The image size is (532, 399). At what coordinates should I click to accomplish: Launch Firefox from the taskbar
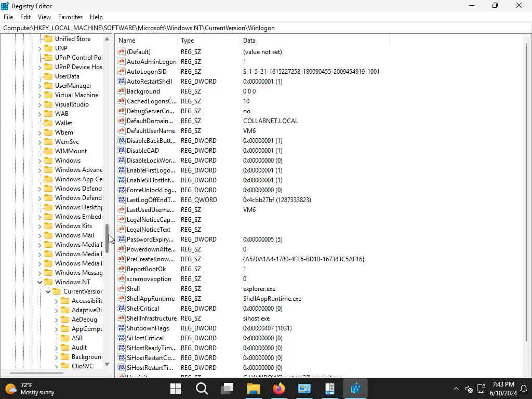[x=279, y=389]
